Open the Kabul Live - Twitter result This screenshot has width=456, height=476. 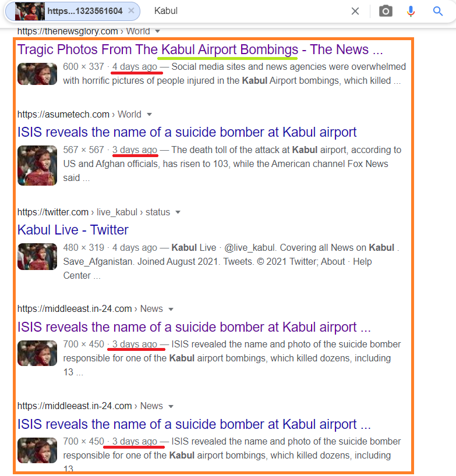[73, 230]
